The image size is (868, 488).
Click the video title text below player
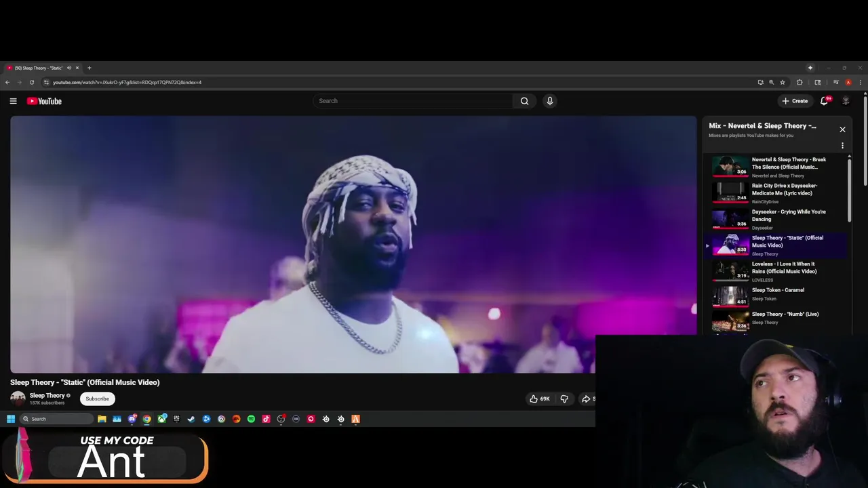(85, 382)
